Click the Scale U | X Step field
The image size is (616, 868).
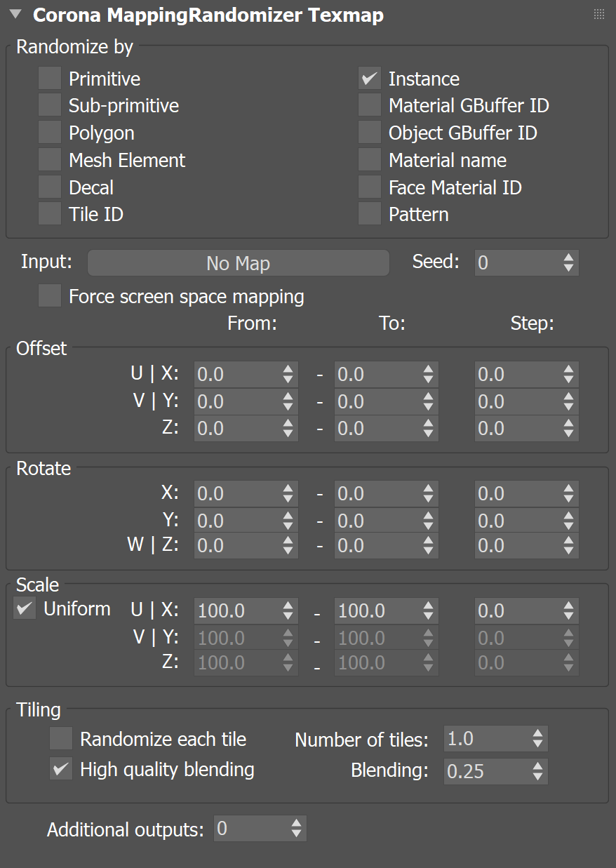coord(518,610)
